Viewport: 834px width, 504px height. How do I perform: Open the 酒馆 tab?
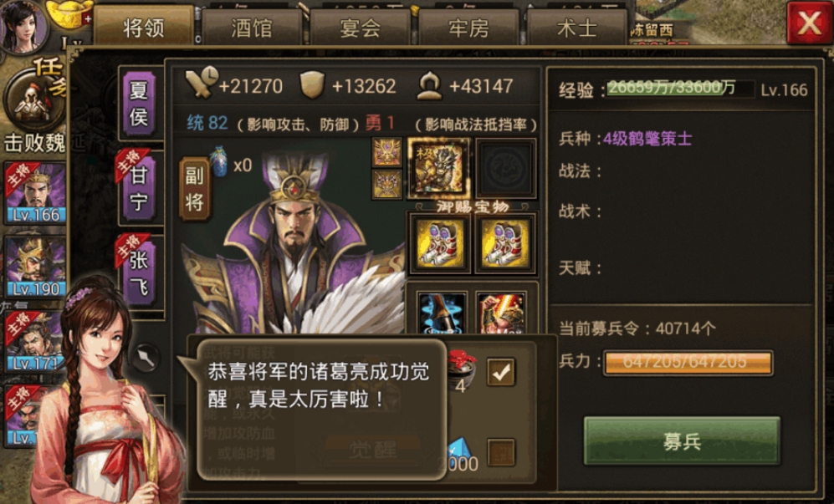(252, 28)
